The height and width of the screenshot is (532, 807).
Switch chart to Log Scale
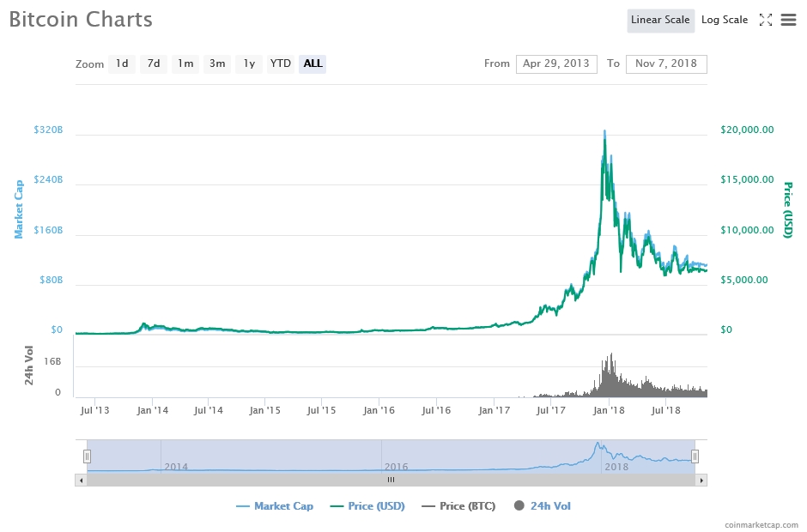(725, 21)
